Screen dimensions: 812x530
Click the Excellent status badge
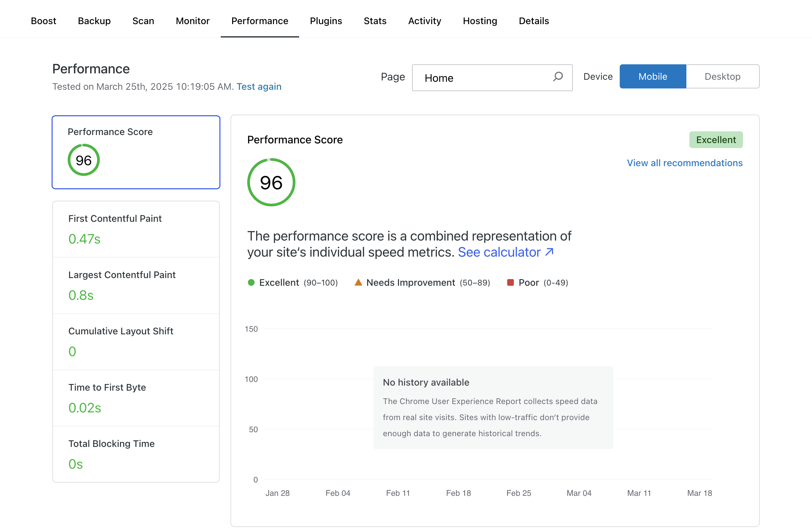[x=716, y=140]
